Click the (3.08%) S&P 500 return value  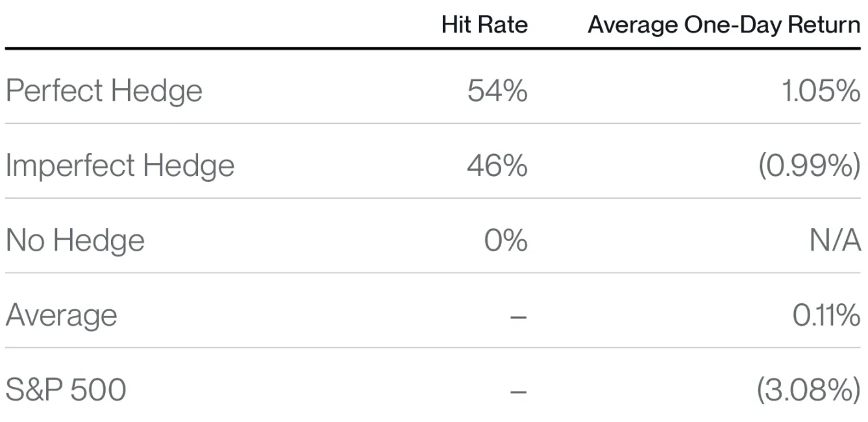pos(808,390)
